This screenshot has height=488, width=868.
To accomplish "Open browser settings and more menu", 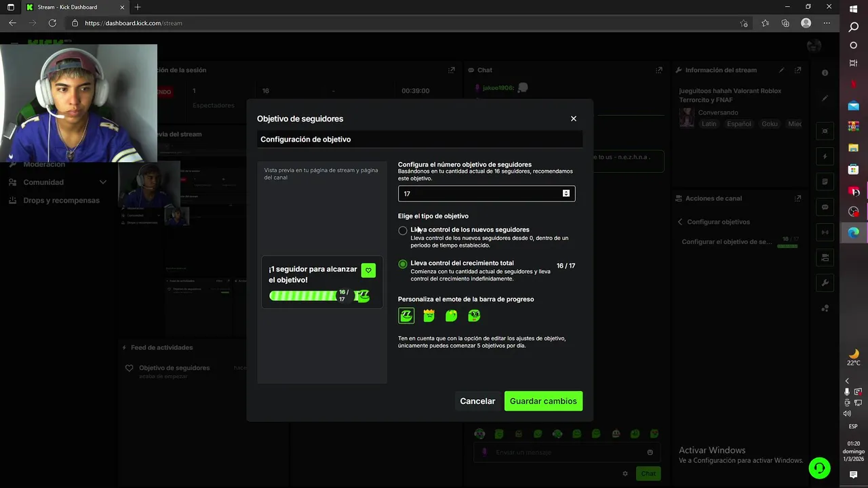I will tap(826, 23).
